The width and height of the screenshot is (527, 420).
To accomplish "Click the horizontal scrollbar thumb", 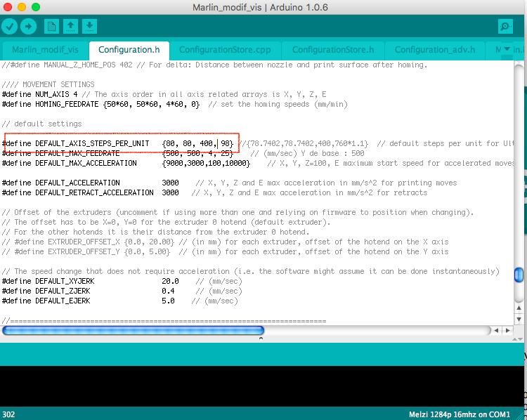I will click(x=133, y=330).
